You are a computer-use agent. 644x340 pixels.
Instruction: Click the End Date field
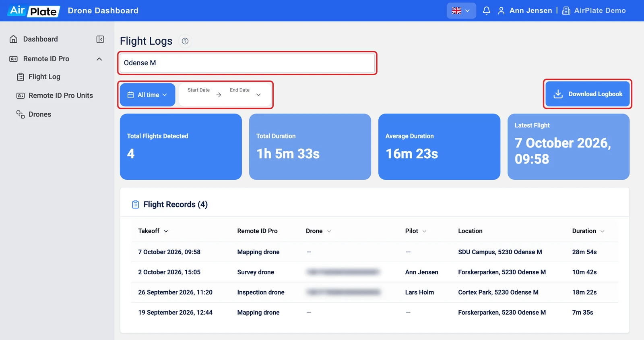point(239,90)
